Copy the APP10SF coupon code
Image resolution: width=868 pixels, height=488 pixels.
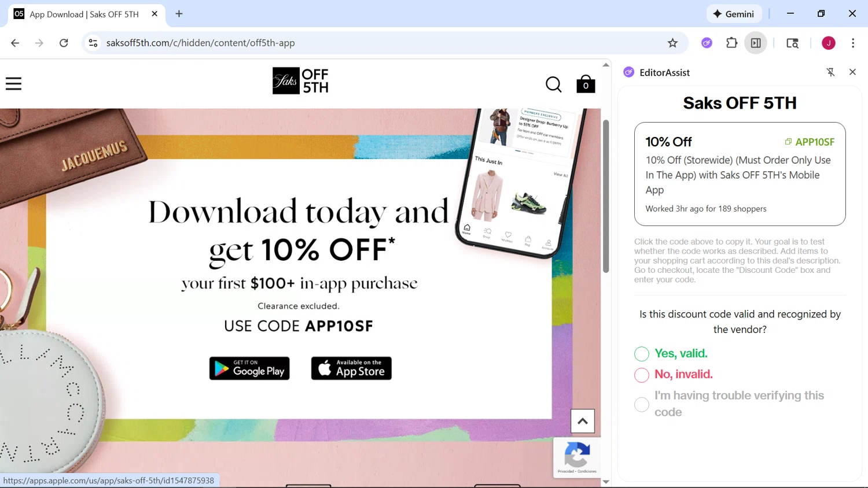(x=810, y=142)
